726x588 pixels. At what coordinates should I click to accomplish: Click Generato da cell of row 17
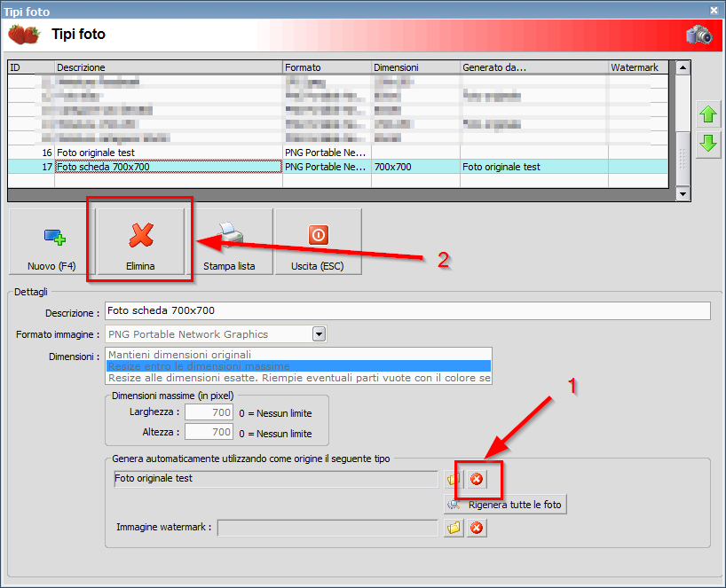click(x=534, y=167)
